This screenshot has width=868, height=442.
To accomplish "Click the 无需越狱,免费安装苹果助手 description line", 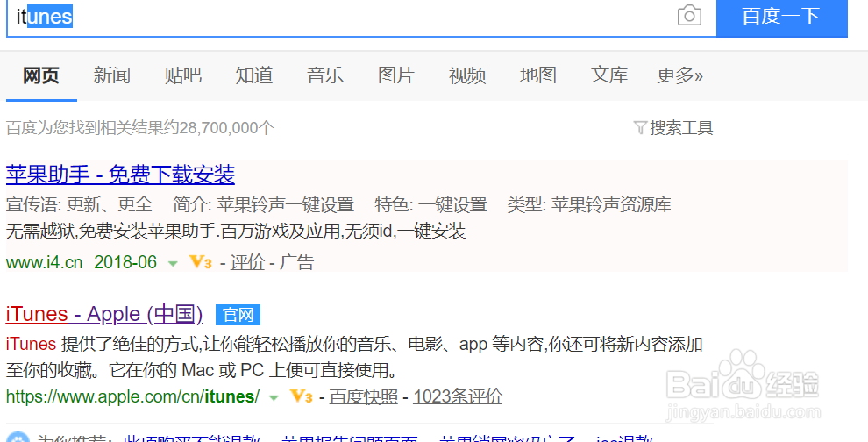I will pos(236,231).
